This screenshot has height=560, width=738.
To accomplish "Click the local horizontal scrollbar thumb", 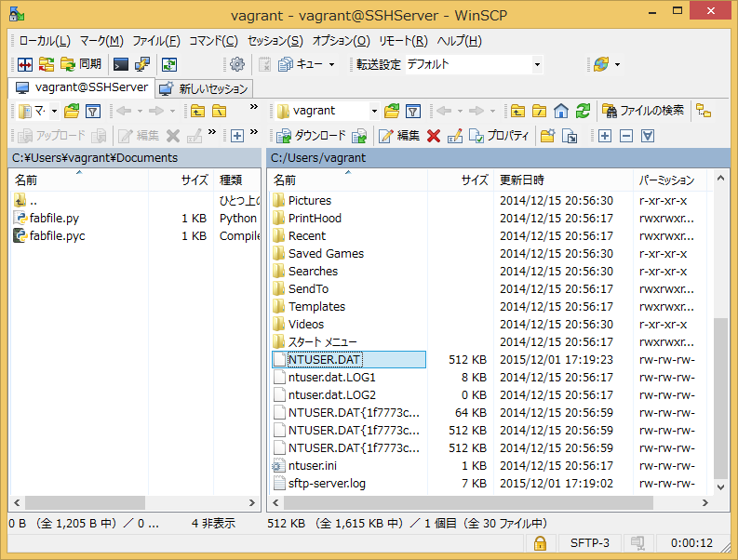I will [85, 502].
